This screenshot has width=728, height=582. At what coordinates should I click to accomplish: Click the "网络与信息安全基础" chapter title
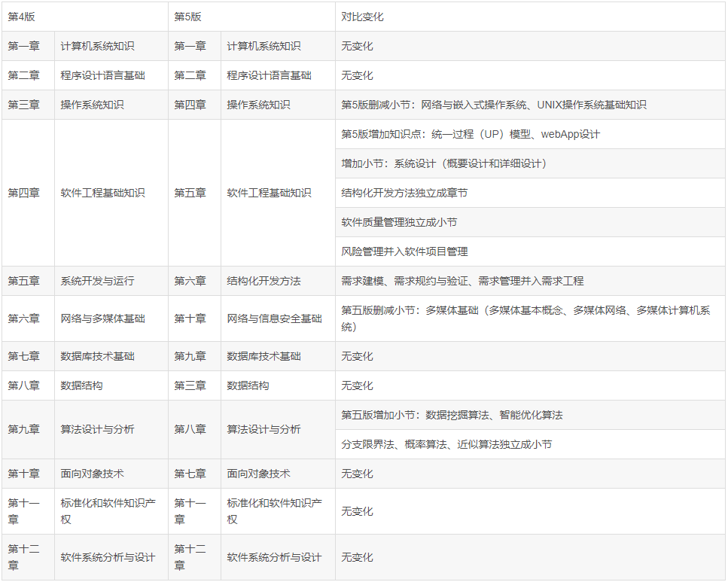(274, 318)
